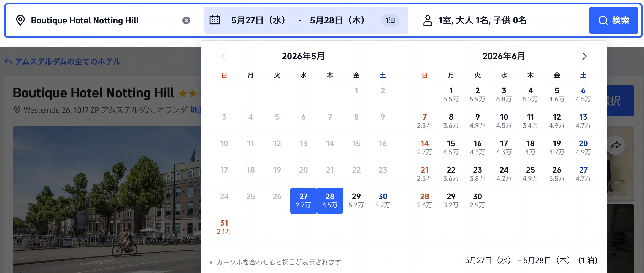The width and height of the screenshot is (644, 273).
Task: Select Sunday June 7 priced 2.3万
Action: tap(425, 121)
